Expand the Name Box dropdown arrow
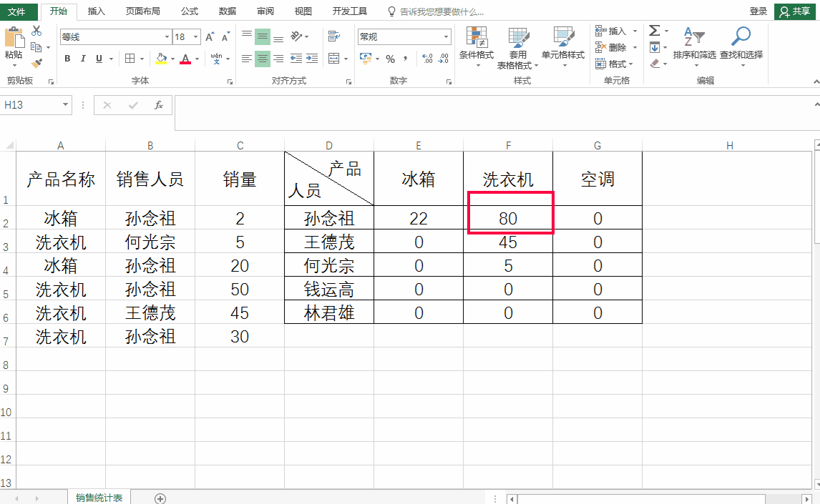The image size is (820, 504). [x=65, y=105]
